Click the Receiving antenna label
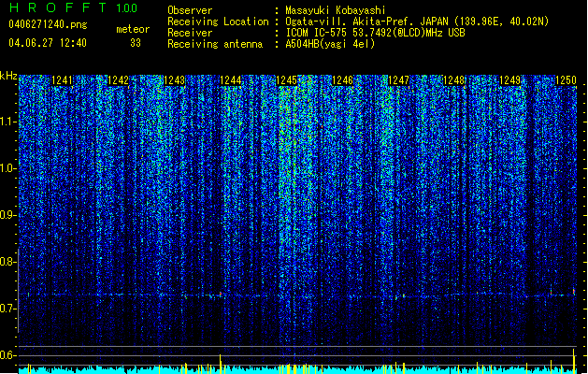The width and height of the screenshot is (588, 374). point(215,44)
